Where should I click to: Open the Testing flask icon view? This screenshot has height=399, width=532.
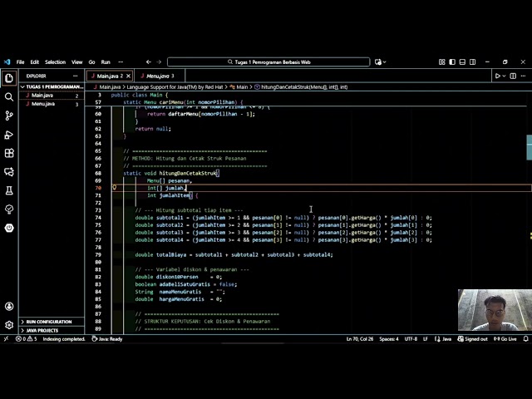click(x=9, y=190)
